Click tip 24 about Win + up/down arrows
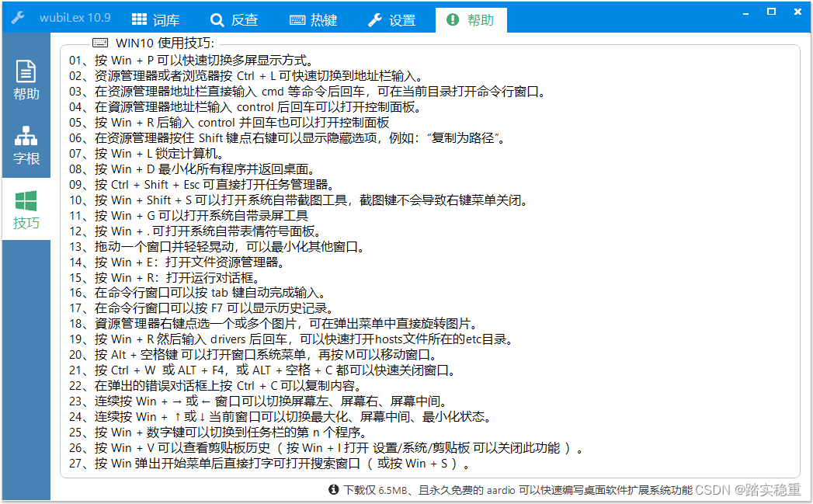The height and width of the screenshot is (504, 813). tap(280, 417)
